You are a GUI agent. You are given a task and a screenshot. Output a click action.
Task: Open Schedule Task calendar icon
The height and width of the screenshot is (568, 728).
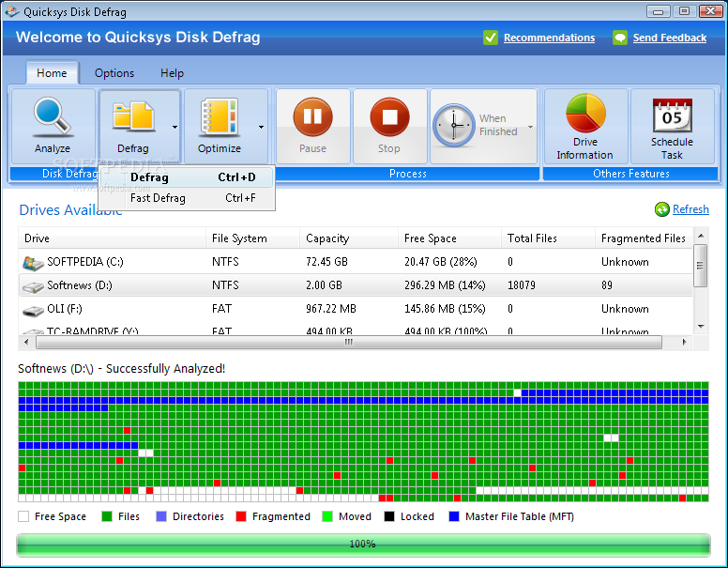click(x=672, y=115)
